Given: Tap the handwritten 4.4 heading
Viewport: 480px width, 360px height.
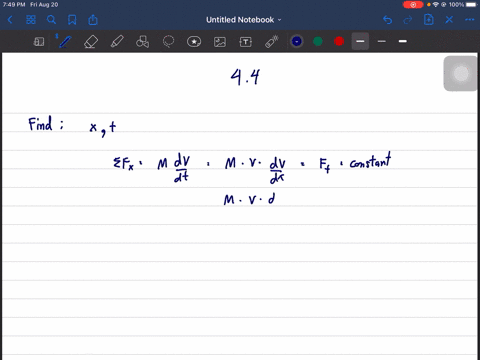Looking at the screenshot, I should [245, 77].
